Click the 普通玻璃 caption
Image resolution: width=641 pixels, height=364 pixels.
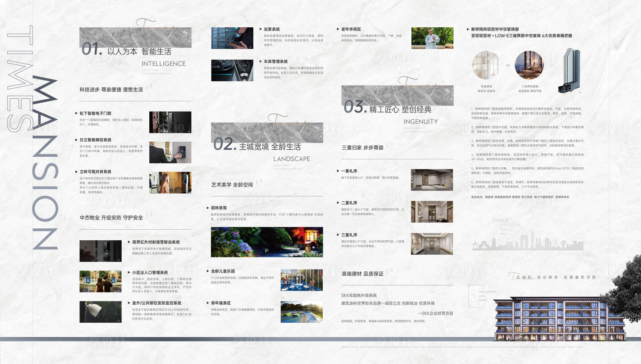486,86
